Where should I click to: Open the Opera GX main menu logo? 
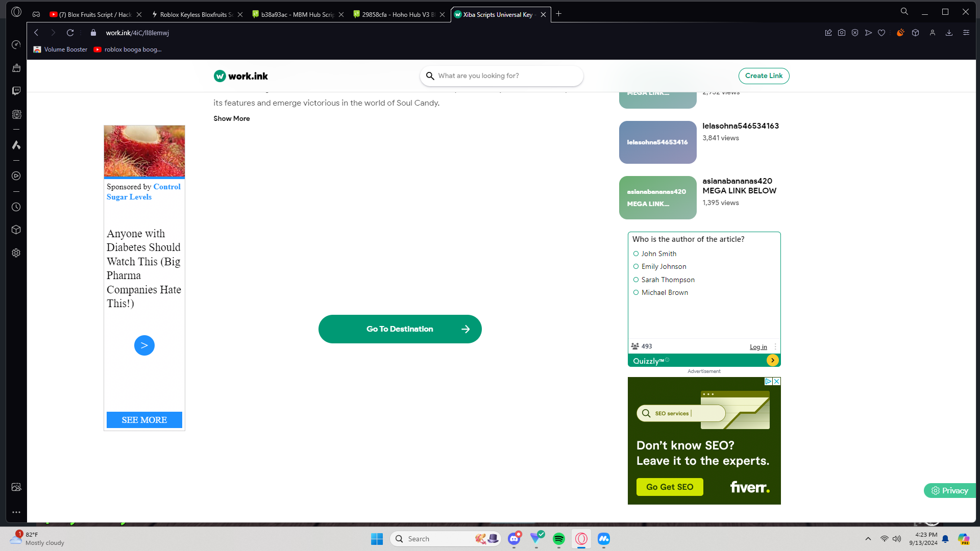coord(16,12)
